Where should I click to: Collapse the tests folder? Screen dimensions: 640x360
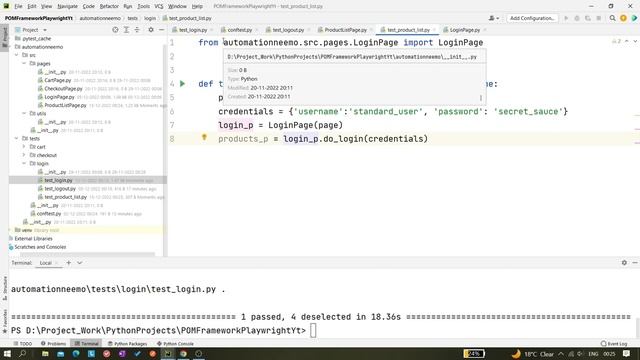click(x=17, y=138)
